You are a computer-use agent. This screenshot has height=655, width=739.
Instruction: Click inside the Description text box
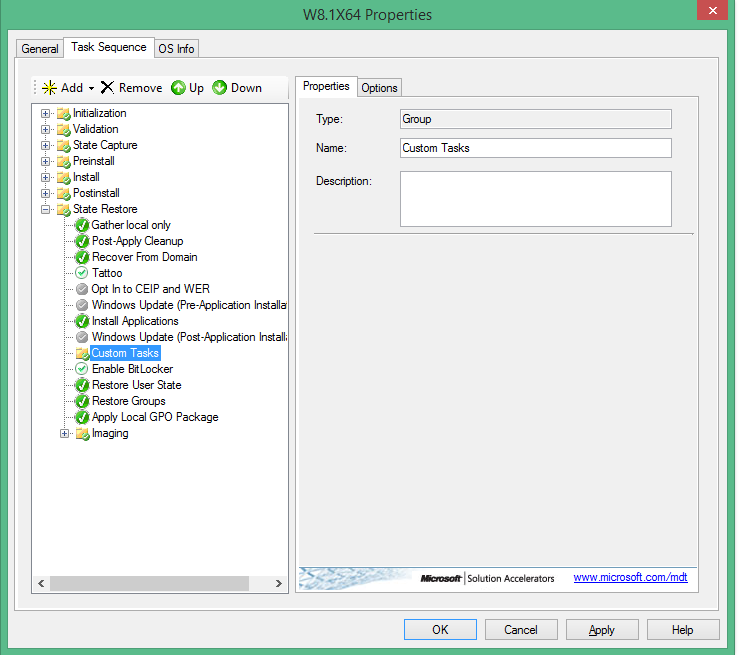click(x=535, y=199)
